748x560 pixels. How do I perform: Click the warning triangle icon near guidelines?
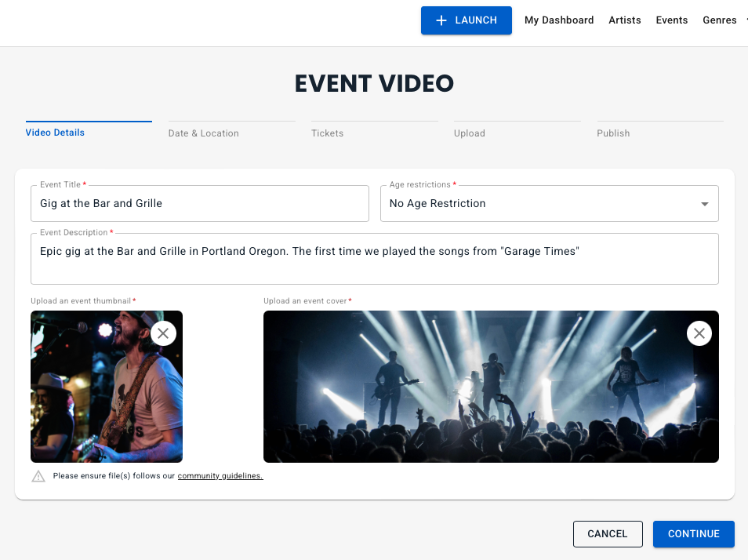[x=38, y=476]
